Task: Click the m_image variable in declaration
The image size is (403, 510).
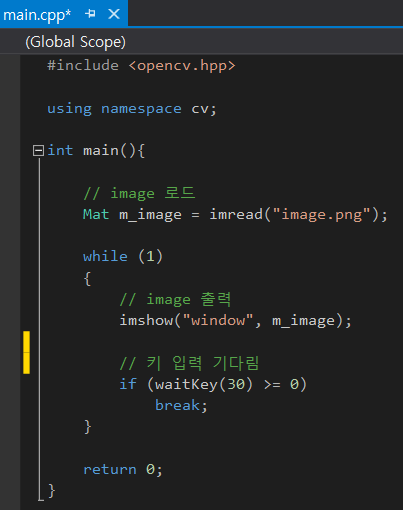Action: 151,215
